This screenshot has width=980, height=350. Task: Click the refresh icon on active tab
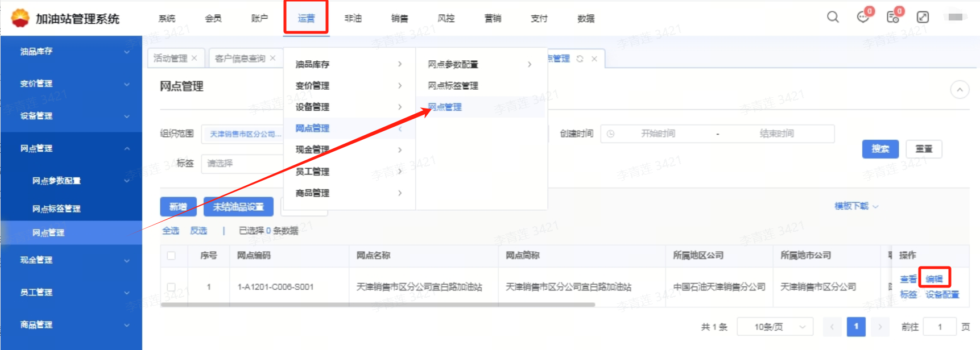580,59
